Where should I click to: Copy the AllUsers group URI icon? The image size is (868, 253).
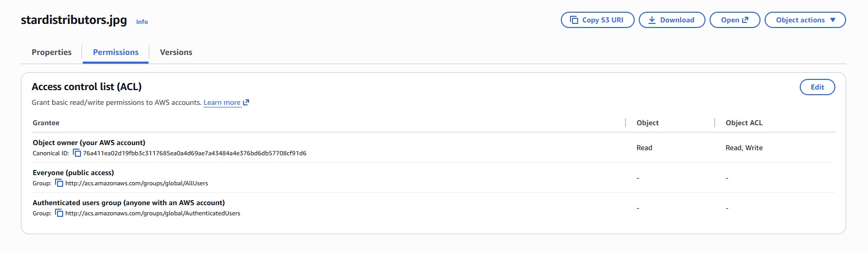click(x=59, y=183)
